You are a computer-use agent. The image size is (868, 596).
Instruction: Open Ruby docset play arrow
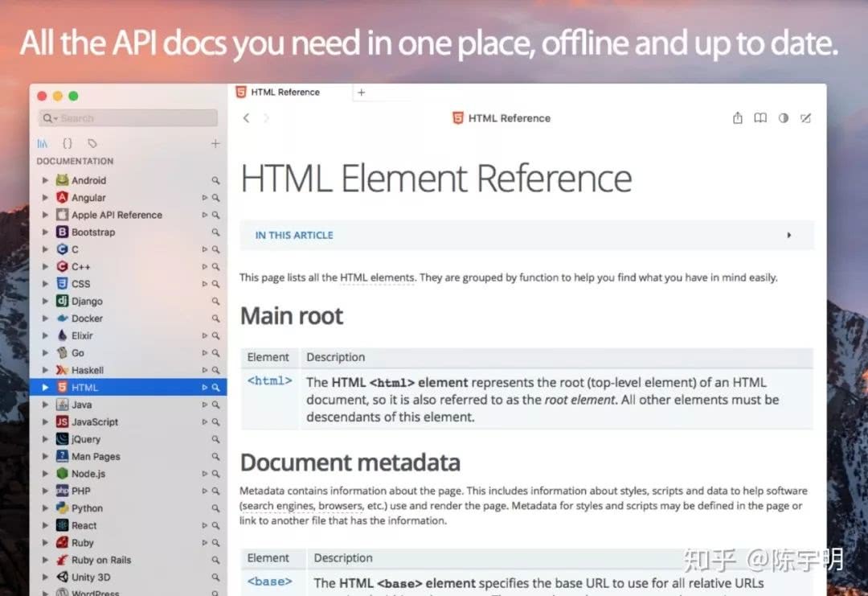(204, 543)
